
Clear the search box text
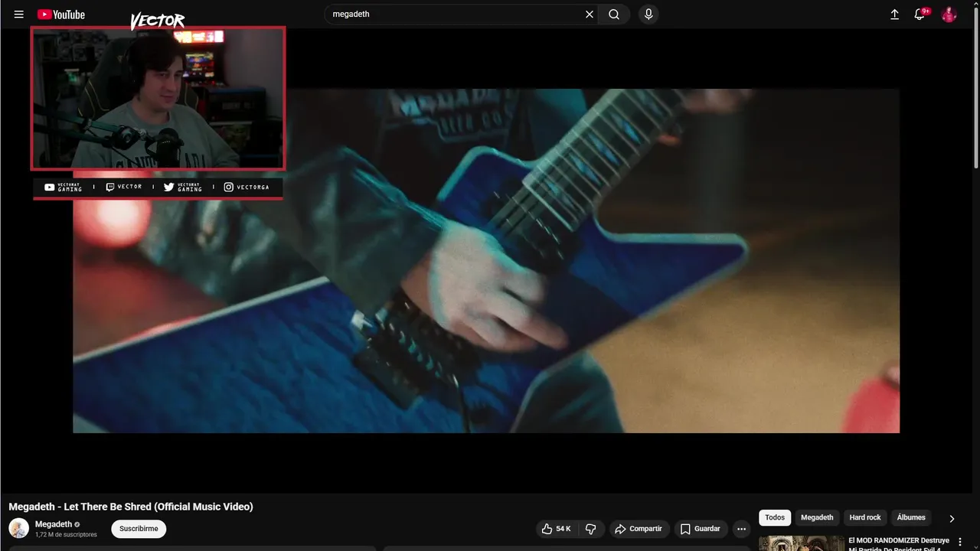pos(590,15)
